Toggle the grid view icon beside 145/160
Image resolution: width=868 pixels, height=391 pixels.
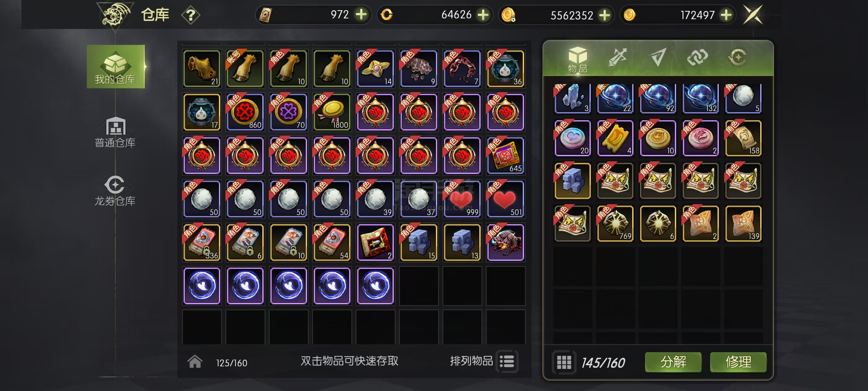(564, 362)
